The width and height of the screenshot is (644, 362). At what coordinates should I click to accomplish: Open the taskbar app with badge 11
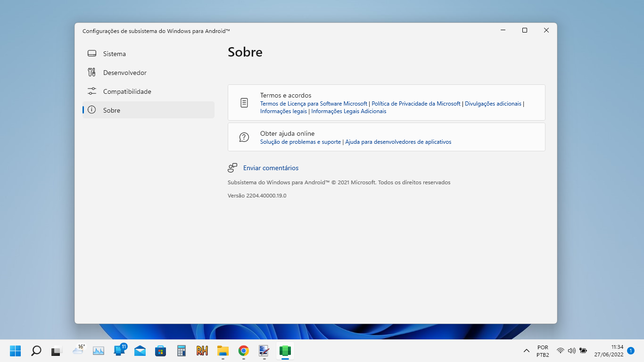pos(120,350)
